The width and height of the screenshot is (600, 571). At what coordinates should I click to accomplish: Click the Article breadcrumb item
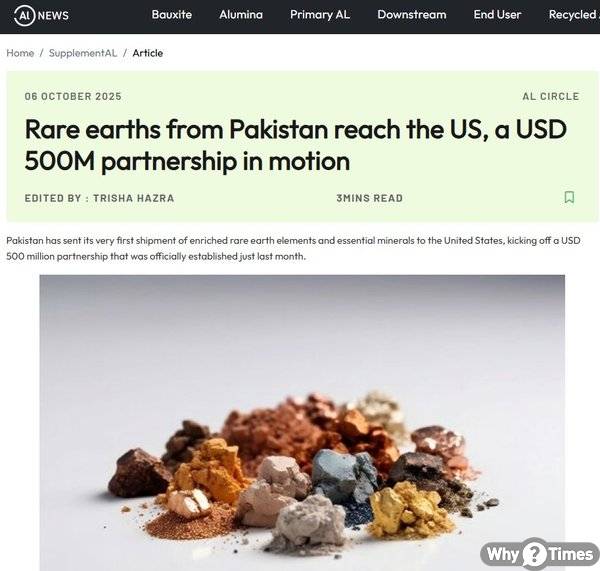click(148, 53)
